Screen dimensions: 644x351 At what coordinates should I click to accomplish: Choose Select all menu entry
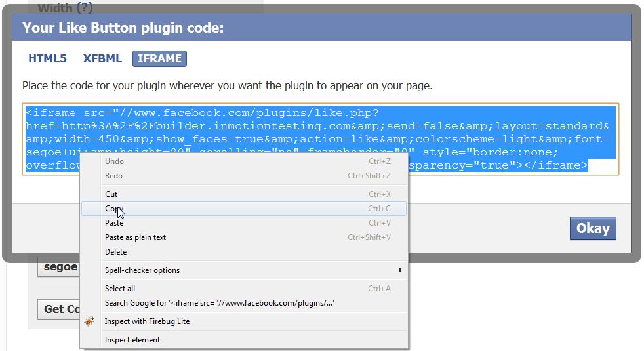(x=244, y=289)
